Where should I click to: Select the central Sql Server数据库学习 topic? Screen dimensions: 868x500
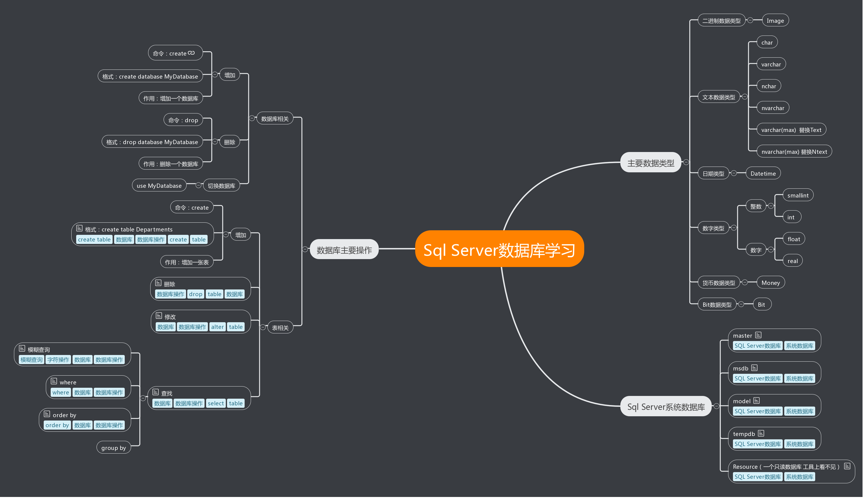(499, 249)
